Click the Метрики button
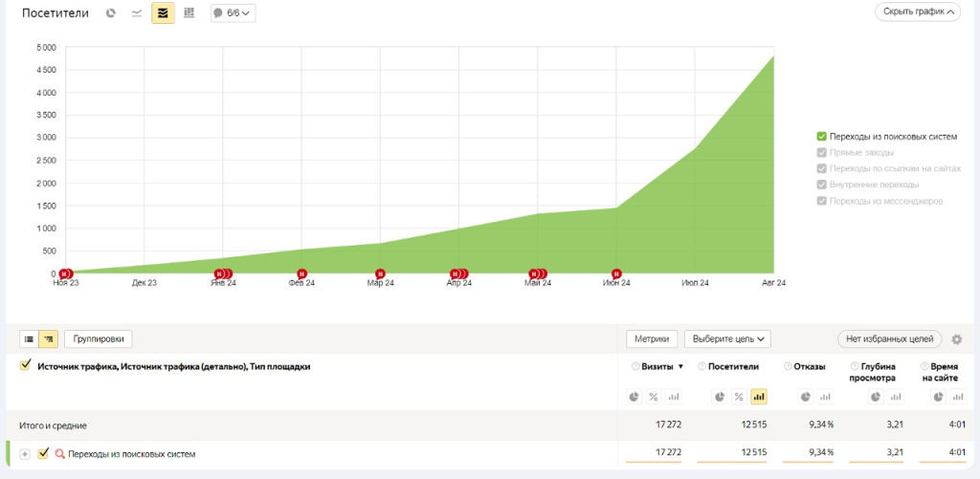The height and width of the screenshot is (479, 980). pyautogui.click(x=652, y=339)
